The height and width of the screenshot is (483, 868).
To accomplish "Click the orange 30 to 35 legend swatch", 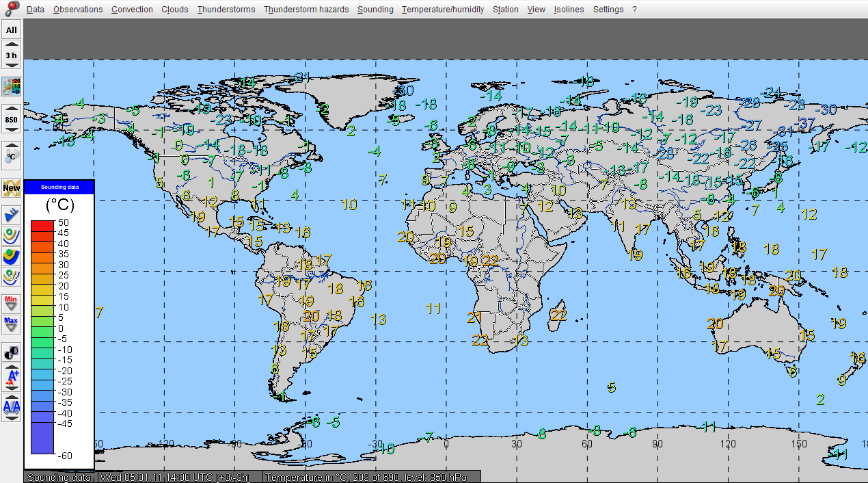I will [42, 260].
